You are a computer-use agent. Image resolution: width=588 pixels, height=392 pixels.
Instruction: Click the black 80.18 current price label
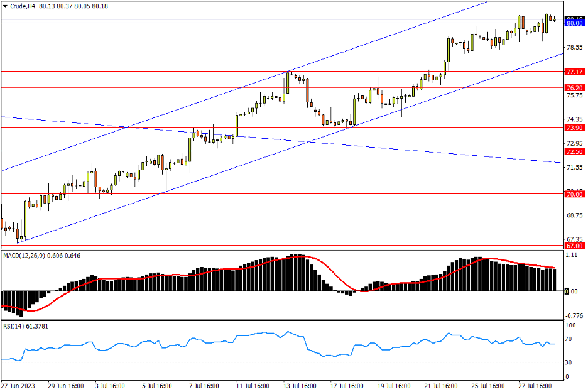tap(574, 18)
